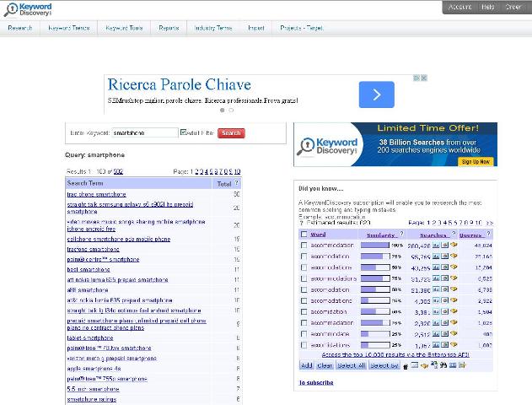Click the yellow tag icon in the bottom icon row
Viewport: 532px width, 405px height.
(x=424, y=365)
